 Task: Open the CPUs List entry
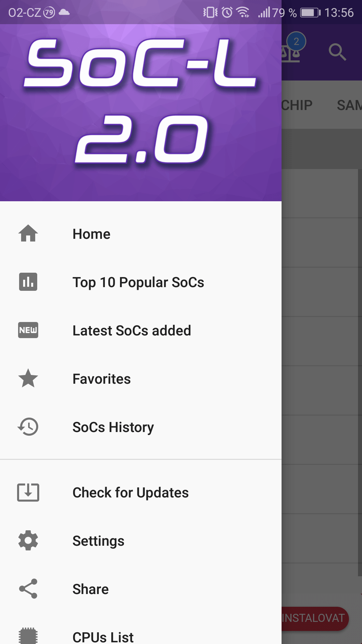[103, 637]
